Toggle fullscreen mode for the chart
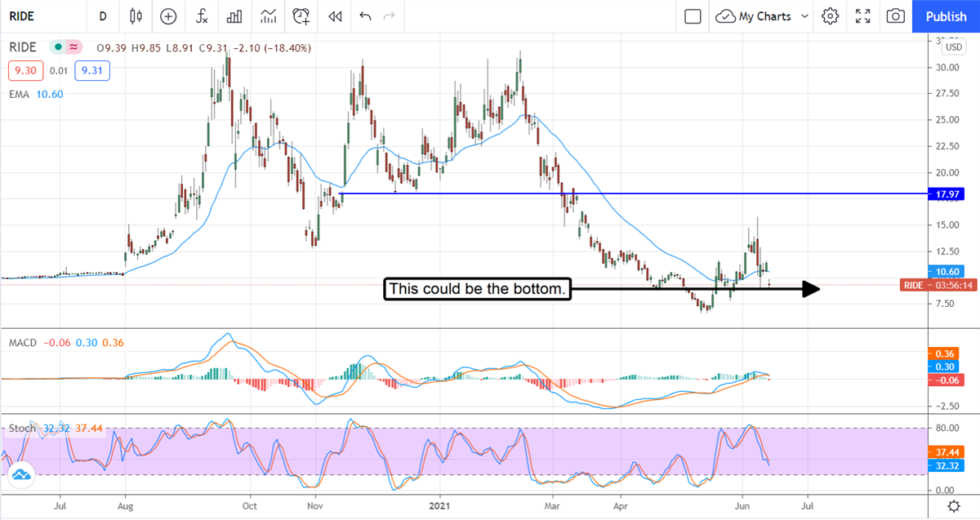This screenshot has height=520, width=980. point(863,16)
